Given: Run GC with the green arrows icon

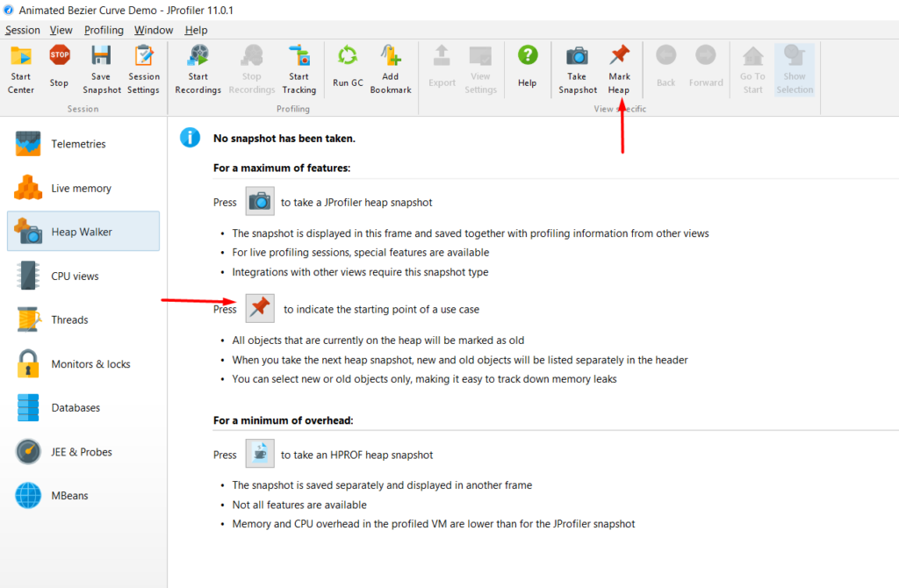Looking at the screenshot, I should click(x=348, y=58).
